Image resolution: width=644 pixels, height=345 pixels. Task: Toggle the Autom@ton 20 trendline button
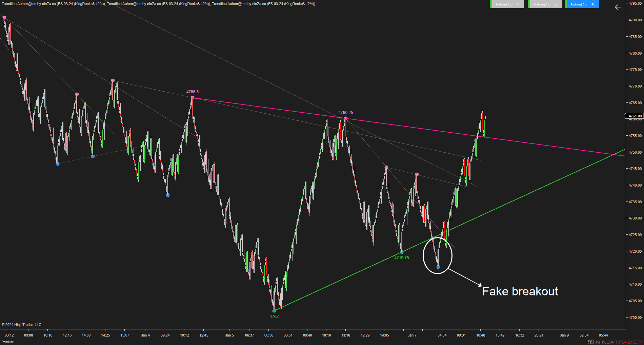[546, 4]
